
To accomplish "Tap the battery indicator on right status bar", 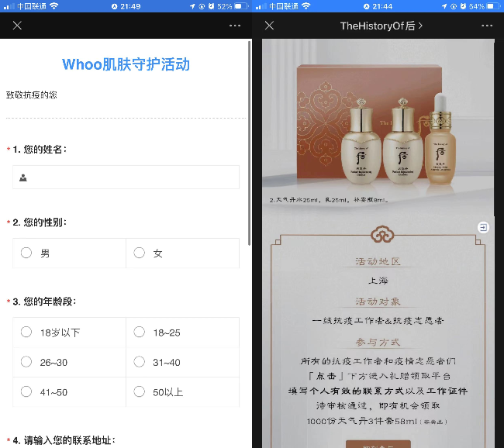I will [494, 6].
